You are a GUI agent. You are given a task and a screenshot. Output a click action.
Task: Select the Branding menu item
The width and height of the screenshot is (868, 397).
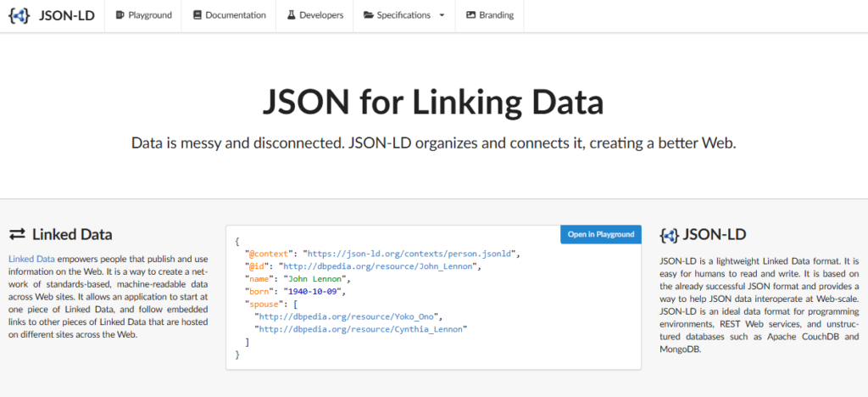coord(489,15)
